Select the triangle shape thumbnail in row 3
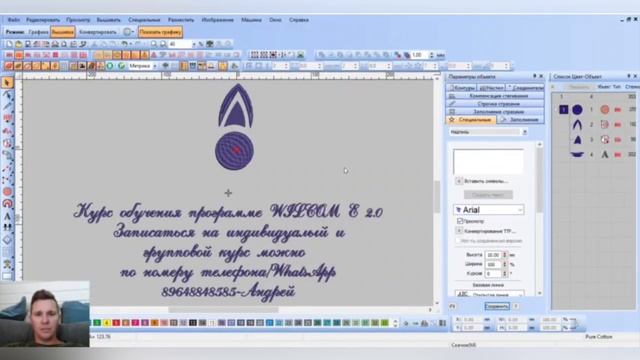Viewport: 640px width, 360px height. pos(577,140)
